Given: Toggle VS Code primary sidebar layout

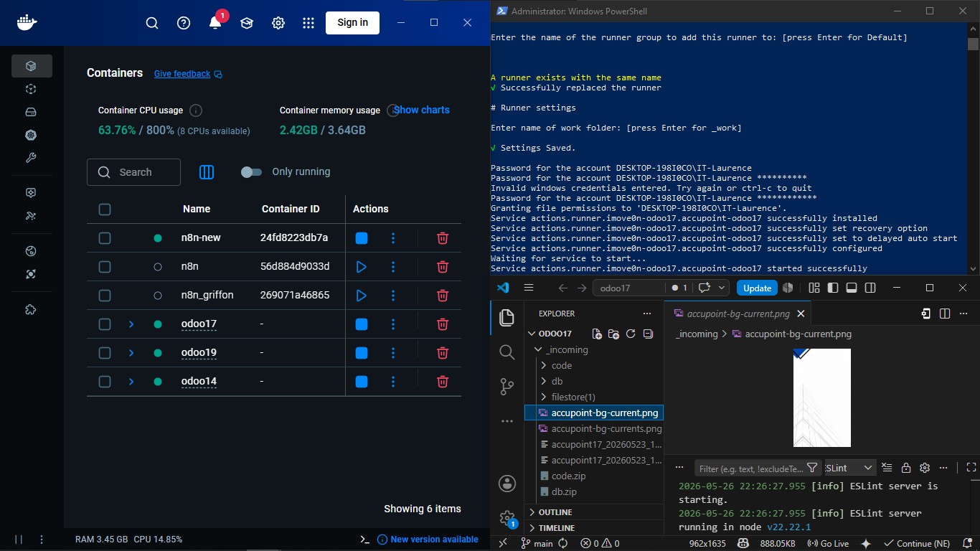Looking at the screenshot, I should [832, 288].
